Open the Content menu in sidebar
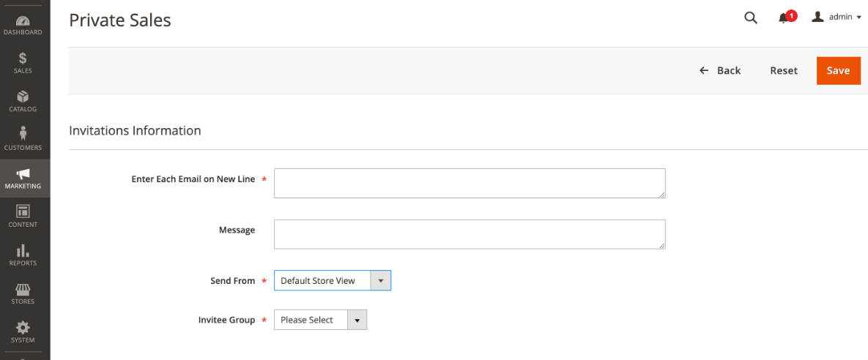This screenshot has height=360, width=868. [23, 217]
